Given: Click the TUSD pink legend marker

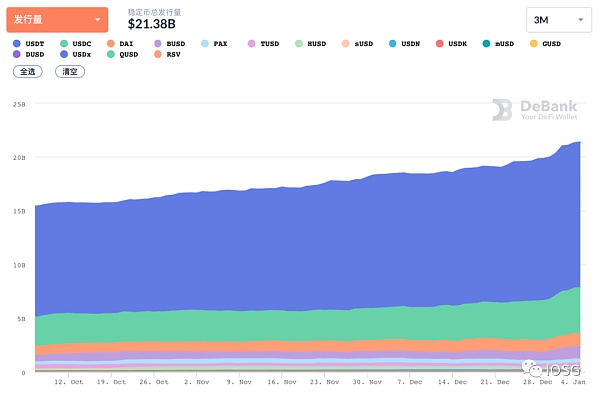Looking at the screenshot, I should click(251, 44).
